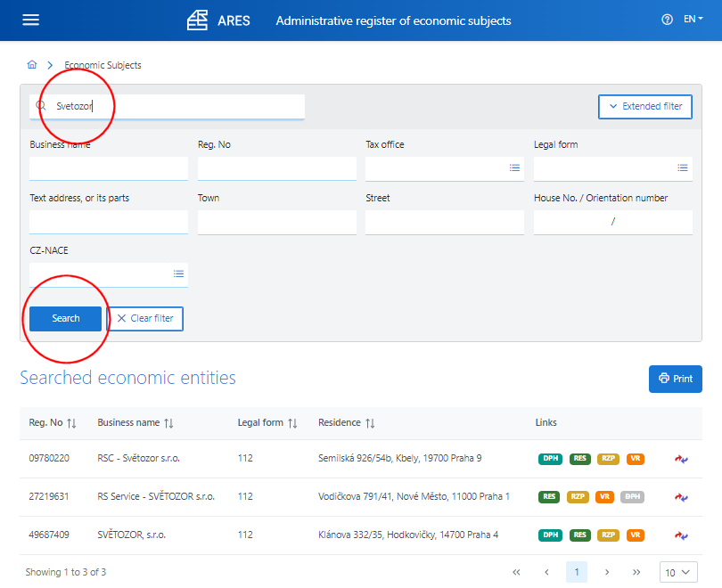
Task: Click the ARES logo icon
Action: 197,20
